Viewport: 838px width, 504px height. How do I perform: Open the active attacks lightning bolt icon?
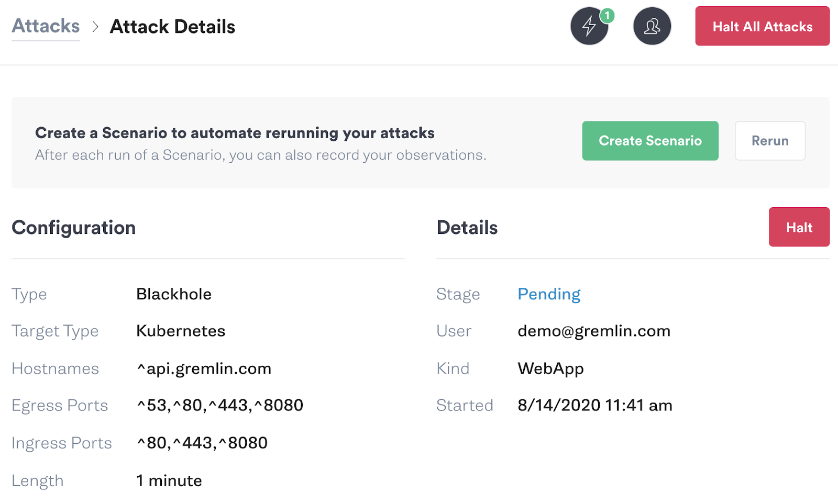click(589, 26)
